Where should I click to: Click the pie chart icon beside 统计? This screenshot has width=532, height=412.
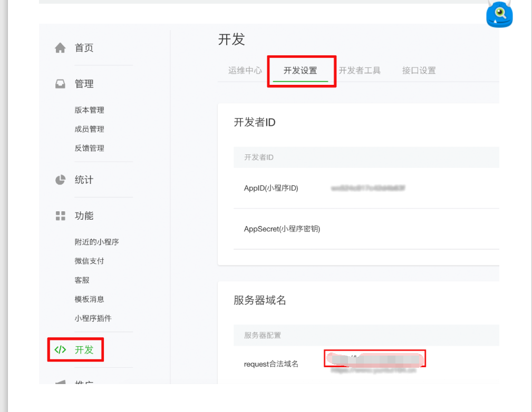click(60, 180)
